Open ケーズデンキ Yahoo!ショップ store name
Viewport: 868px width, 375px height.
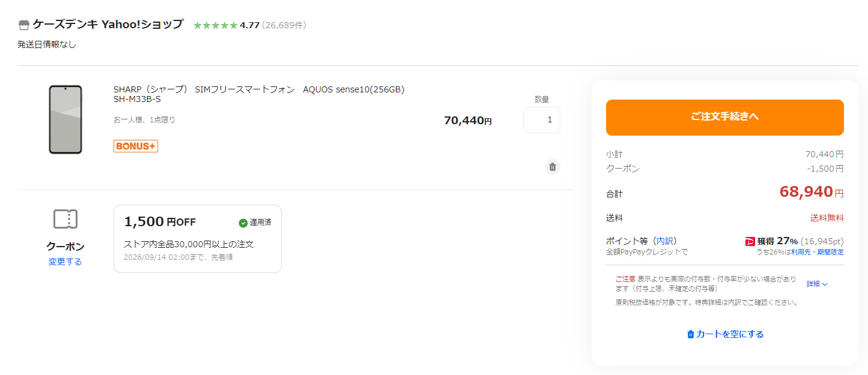coord(108,25)
